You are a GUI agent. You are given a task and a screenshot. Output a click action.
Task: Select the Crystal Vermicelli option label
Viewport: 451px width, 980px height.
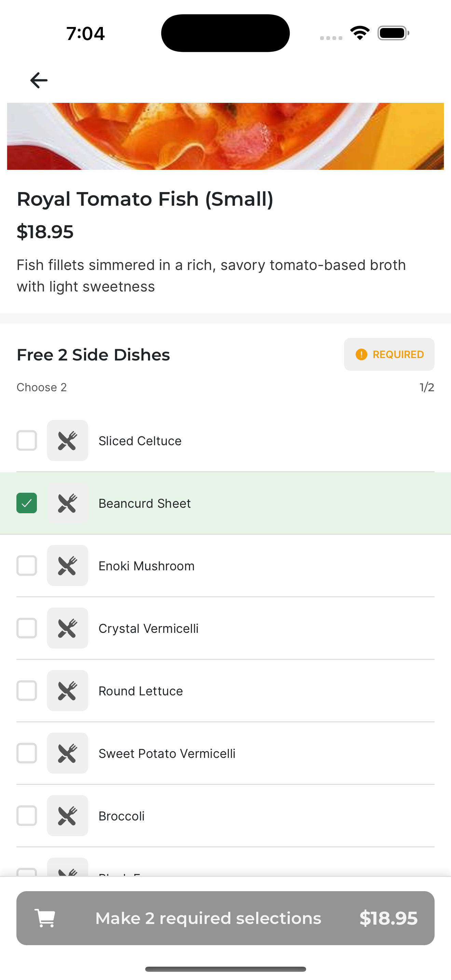148,628
